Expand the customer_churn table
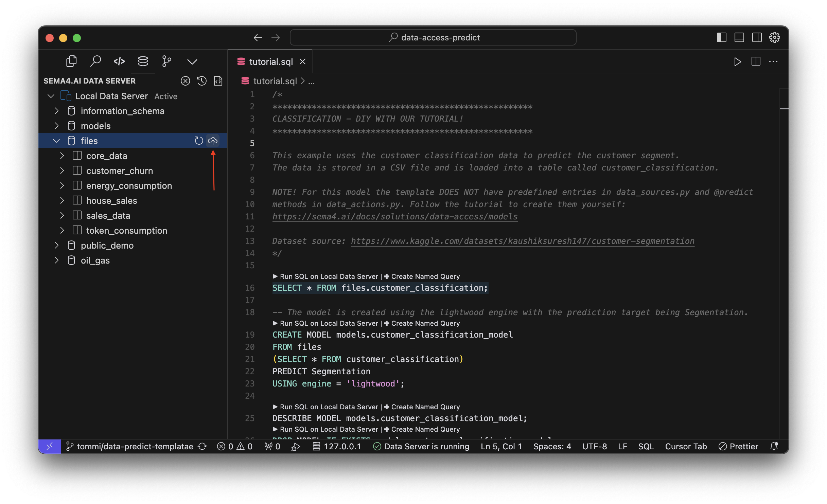This screenshot has width=827, height=504. tap(62, 171)
